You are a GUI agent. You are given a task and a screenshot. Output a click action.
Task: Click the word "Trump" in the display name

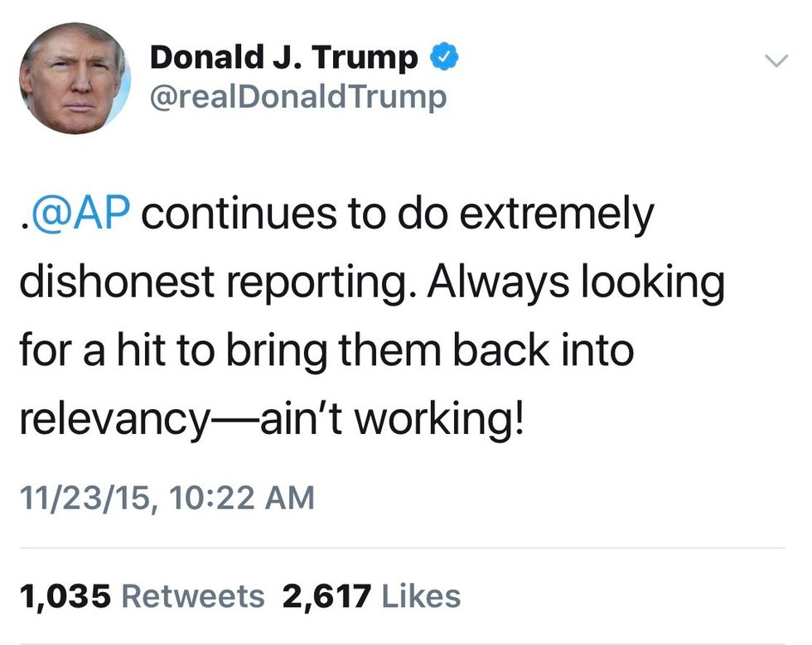tap(369, 58)
